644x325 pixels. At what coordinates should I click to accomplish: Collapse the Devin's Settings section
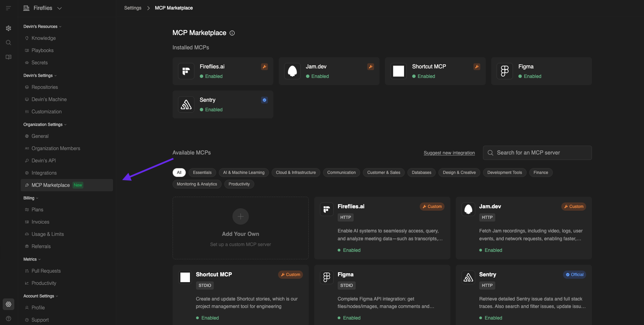[40, 76]
